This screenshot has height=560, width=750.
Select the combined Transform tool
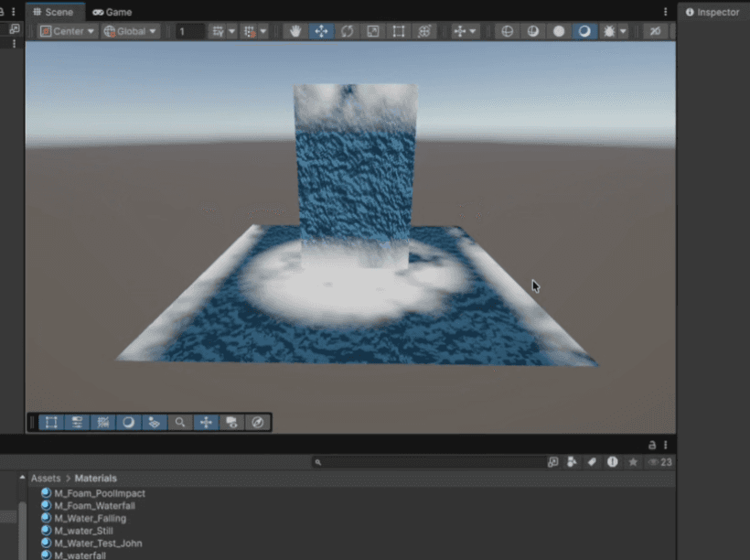424,32
